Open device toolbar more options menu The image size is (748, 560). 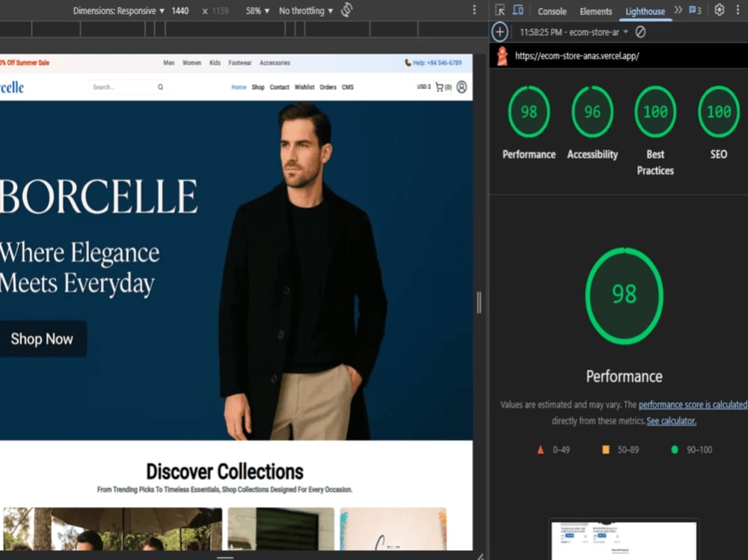473,10
